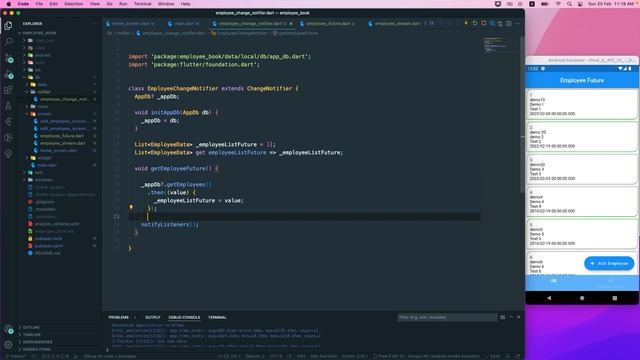The width and height of the screenshot is (640, 360).
Task: Expand the TIMELINE section
Action: pyautogui.click(x=31, y=335)
